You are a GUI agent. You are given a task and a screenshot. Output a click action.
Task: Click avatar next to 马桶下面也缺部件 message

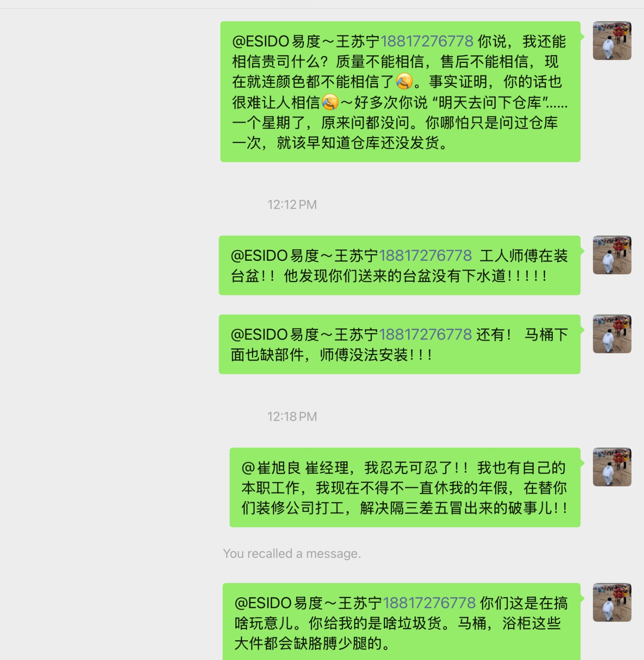612,334
